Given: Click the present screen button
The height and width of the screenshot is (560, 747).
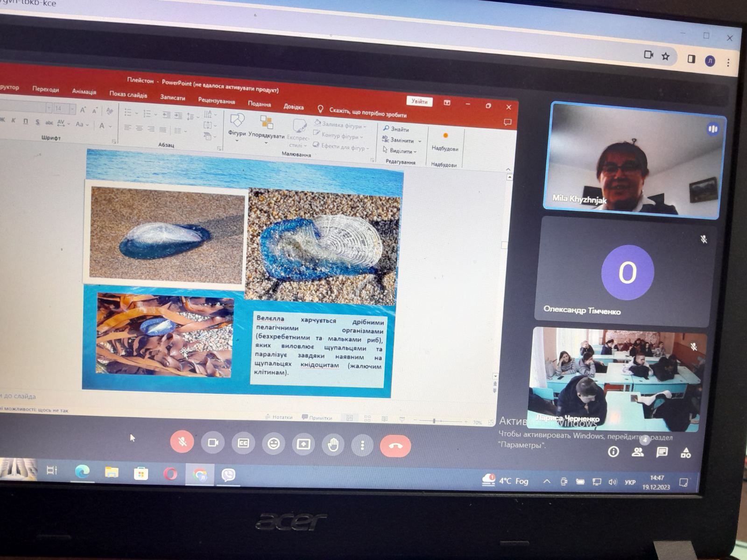Looking at the screenshot, I should click(x=303, y=444).
